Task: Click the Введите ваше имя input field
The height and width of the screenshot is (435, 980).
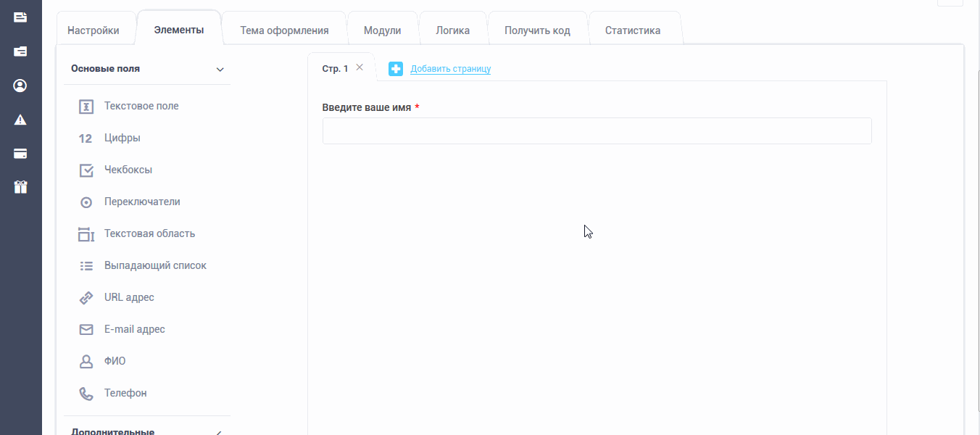Action: pyautogui.click(x=597, y=131)
